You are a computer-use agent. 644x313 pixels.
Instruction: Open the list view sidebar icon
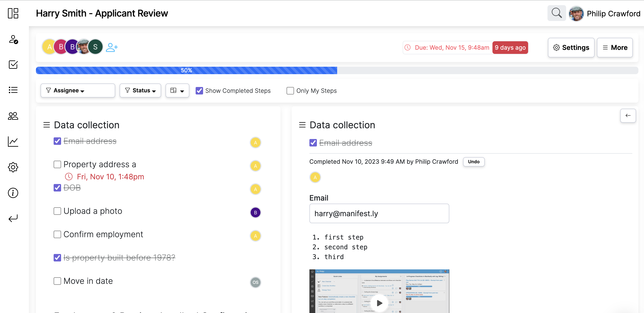tap(13, 90)
